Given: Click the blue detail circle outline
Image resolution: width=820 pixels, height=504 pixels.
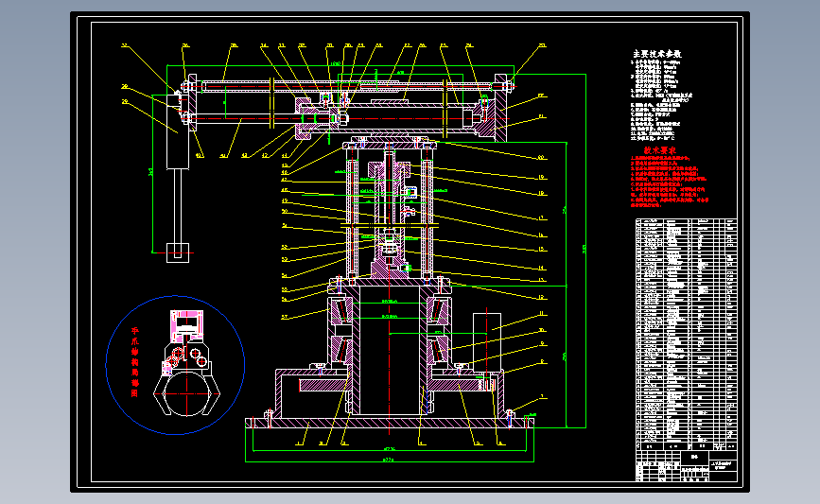Looking at the screenshot, I should (175, 365).
